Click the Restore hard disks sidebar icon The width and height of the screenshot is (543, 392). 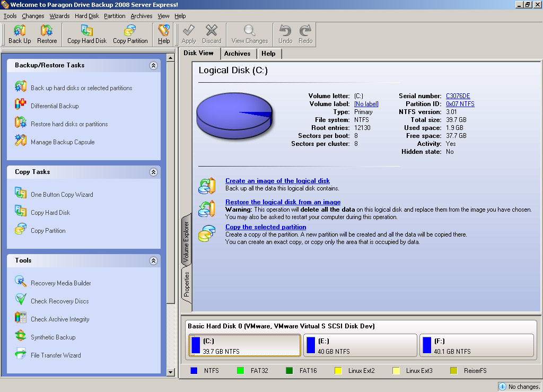point(21,122)
